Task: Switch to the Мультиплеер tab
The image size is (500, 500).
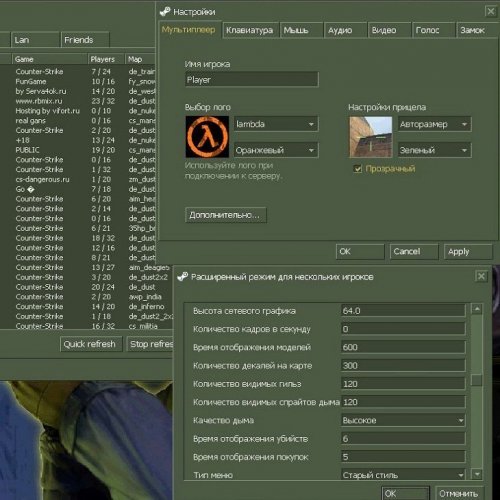Action: (x=189, y=30)
